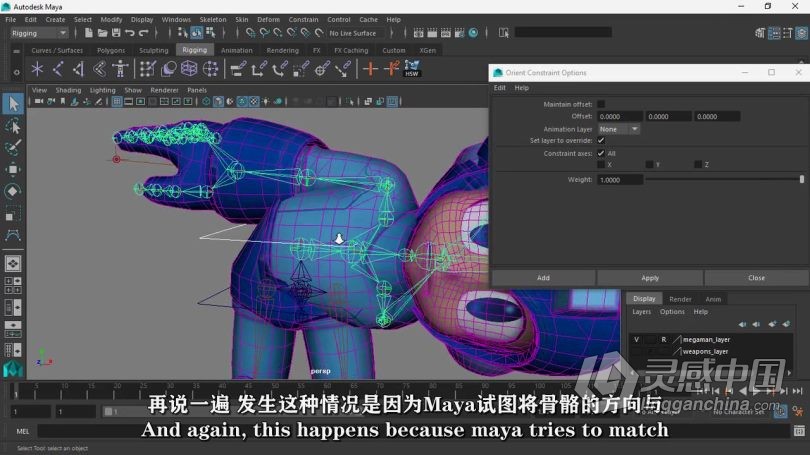Activate the Paint selection tool

13,147
